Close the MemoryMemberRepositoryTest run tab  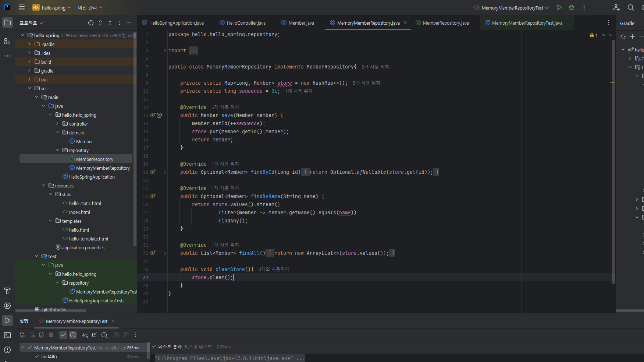pos(113,321)
